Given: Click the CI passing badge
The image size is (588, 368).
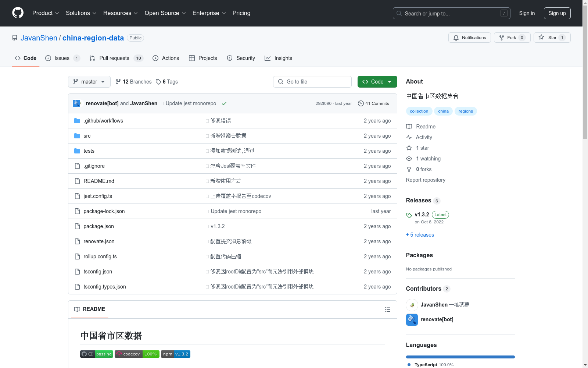Looking at the screenshot, I should point(96,354).
